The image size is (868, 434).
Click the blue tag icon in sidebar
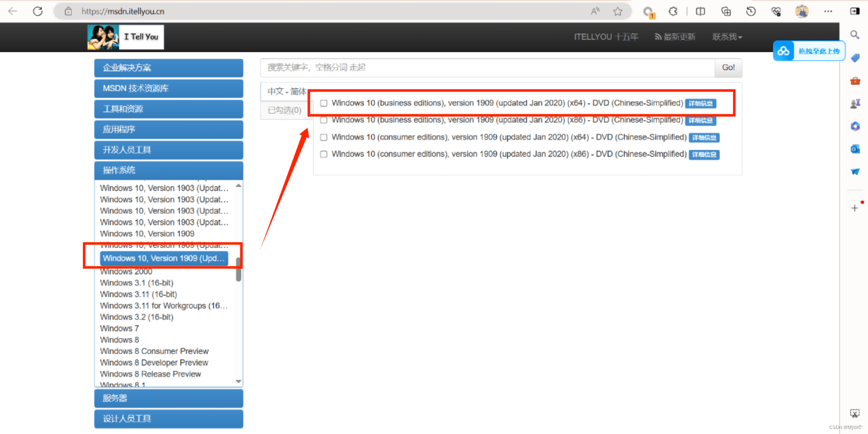pos(855,58)
